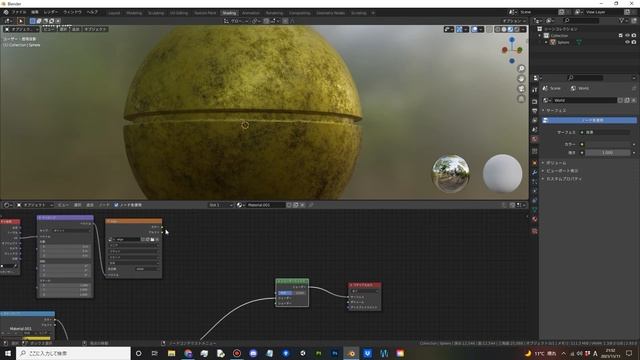The image size is (640, 360).
Task: Open the viewport shading options dropdown
Action: (523, 29)
